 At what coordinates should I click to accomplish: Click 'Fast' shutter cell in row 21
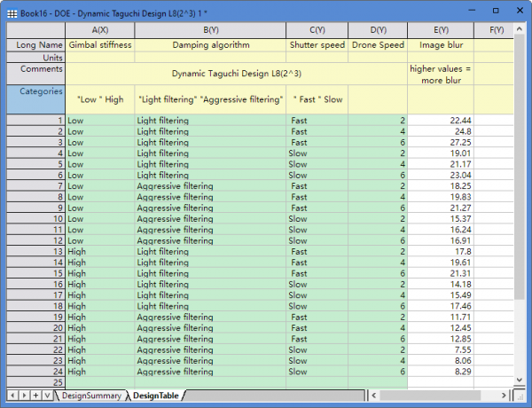click(x=317, y=339)
